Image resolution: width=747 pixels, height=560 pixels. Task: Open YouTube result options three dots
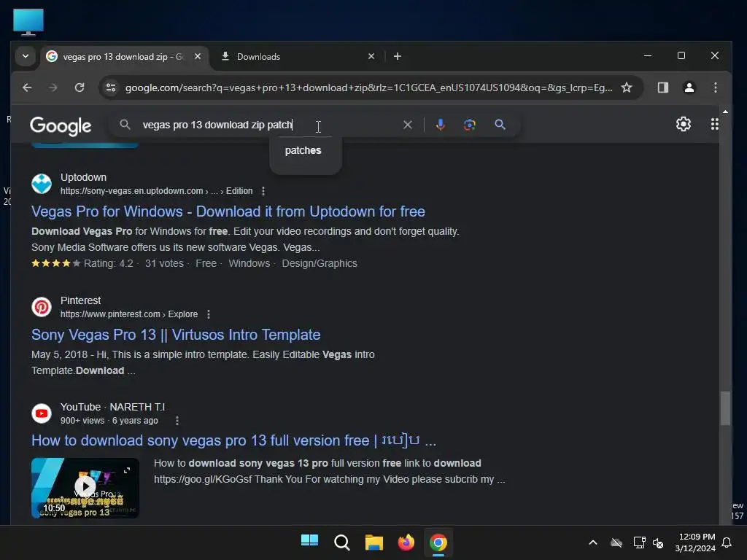177,421
